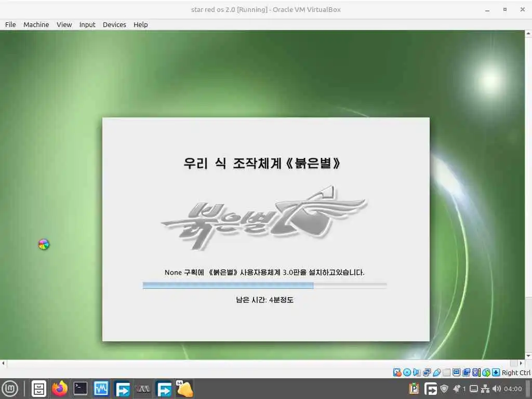The image size is (532, 399).
Task: Open the network connections tray icon
Action: pos(486,389)
